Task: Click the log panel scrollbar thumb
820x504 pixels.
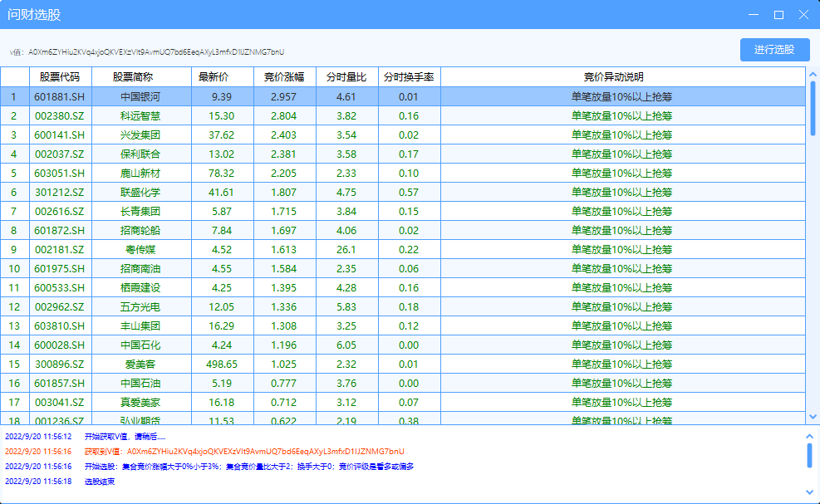Action: [809, 455]
